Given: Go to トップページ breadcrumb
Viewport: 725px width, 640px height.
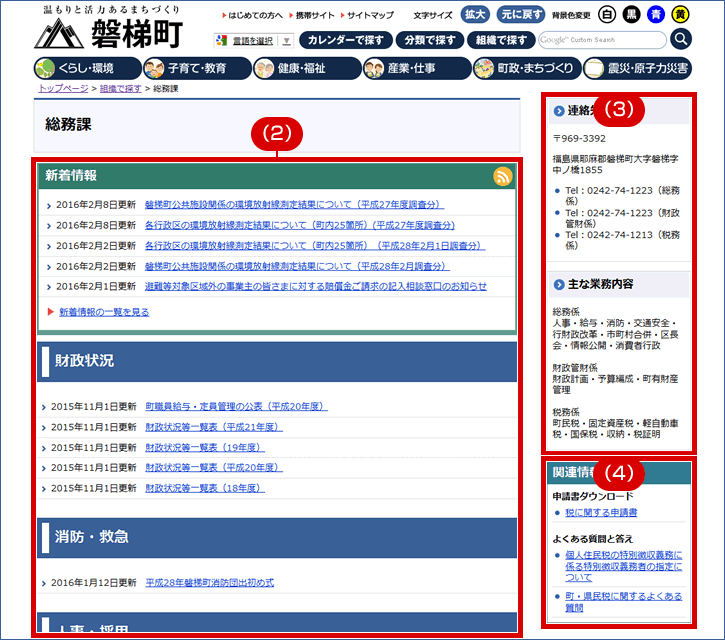Looking at the screenshot, I should pos(63,88).
